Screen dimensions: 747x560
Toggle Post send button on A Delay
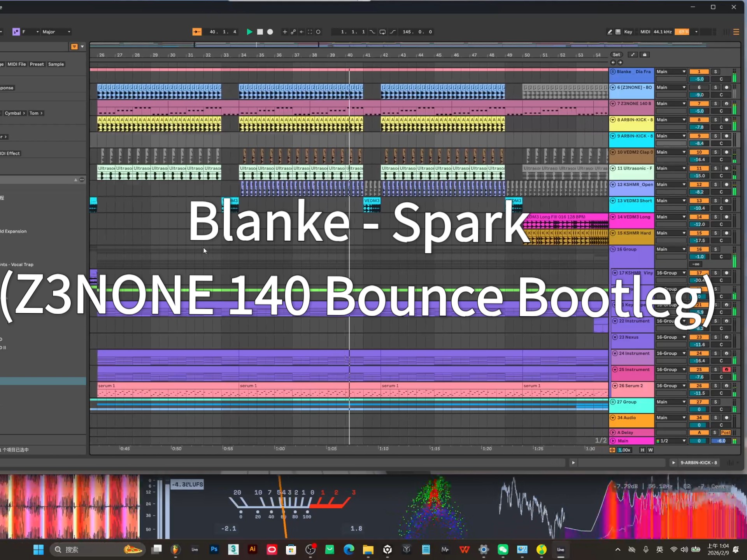726,432
